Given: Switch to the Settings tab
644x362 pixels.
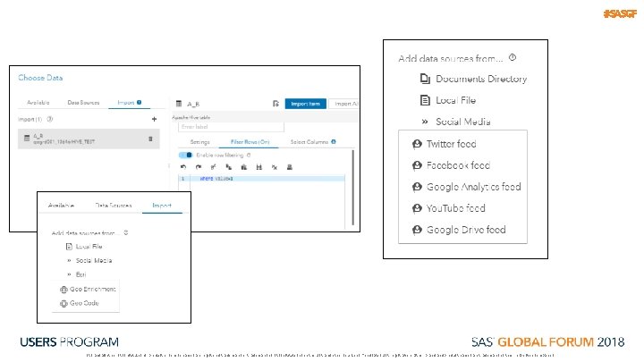Looking at the screenshot, I should [199, 141].
